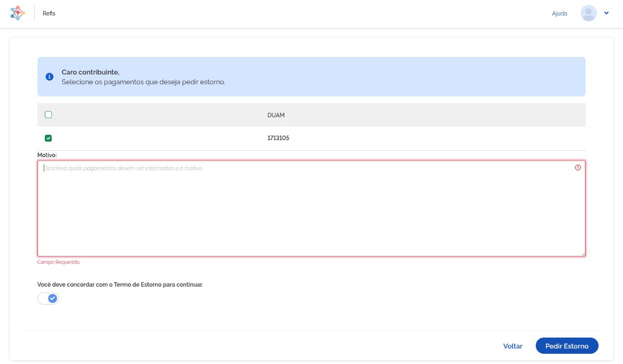Click the app logo icon in header

point(18,13)
